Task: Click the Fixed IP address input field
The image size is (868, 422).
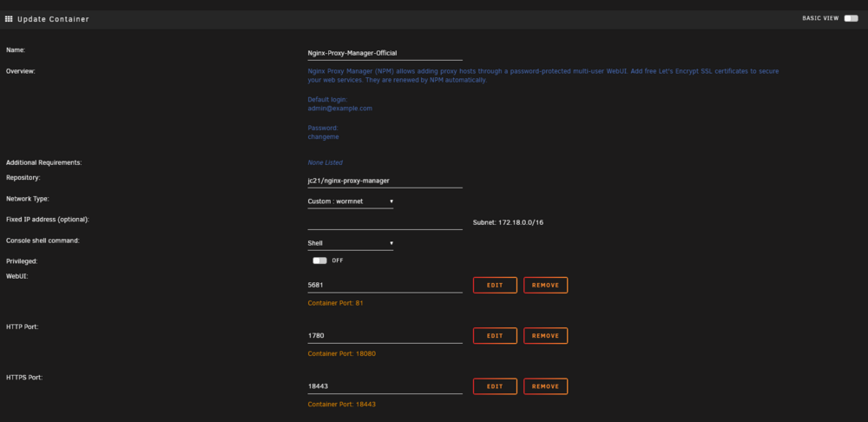Action: pyautogui.click(x=385, y=222)
